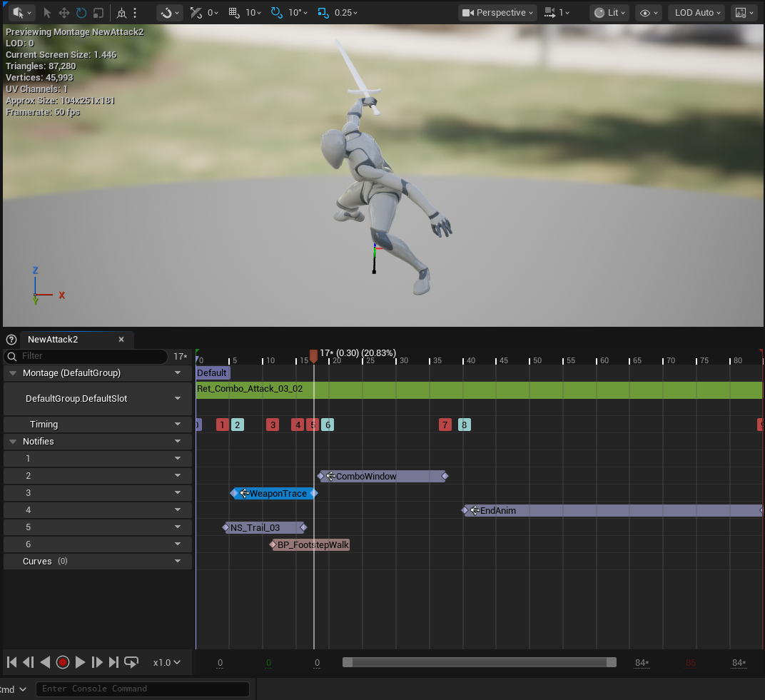
Task: Select the EndAnim notify state
Action: coord(612,511)
